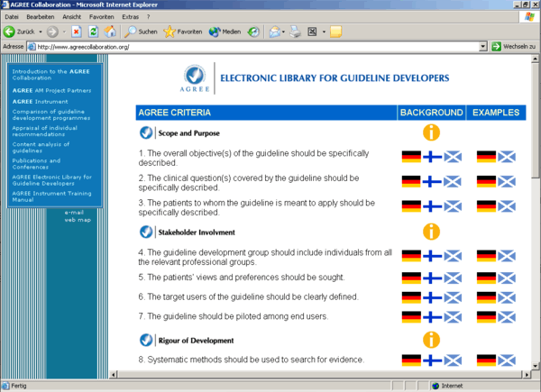541x392 pixels.
Task: Click vertical scrollbar down arrow
Action: pos(535,366)
